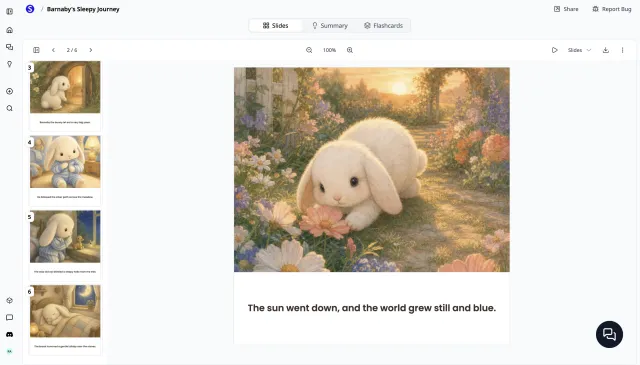Switch to the Slides tab
Image resolution: width=640 pixels, height=365 pixels.
276,25
